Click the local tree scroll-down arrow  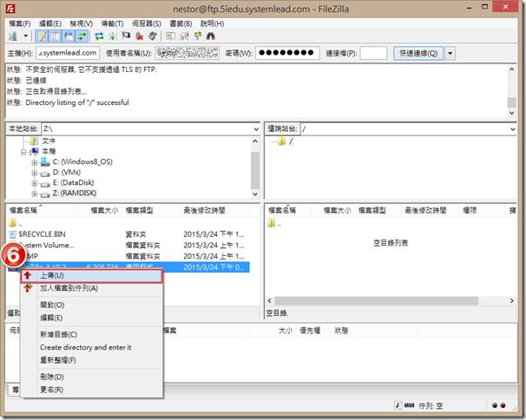(255, 194)
